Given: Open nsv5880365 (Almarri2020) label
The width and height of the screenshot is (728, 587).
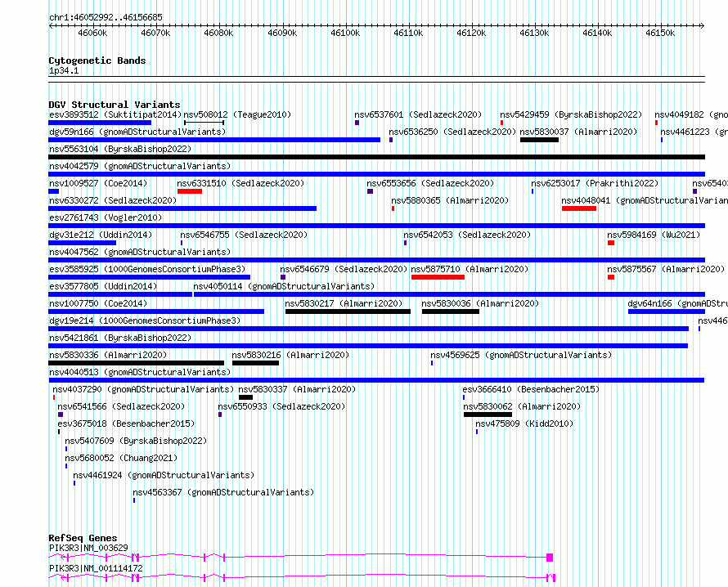Looking at the screenshot, I should click(450, 200).
